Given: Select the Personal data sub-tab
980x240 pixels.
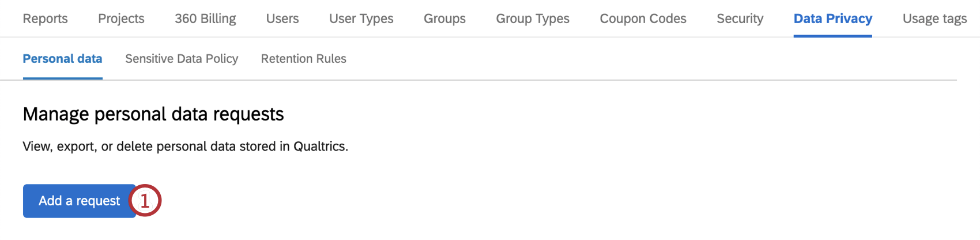Looking at the screenshot, I should (x=62, y=59).
